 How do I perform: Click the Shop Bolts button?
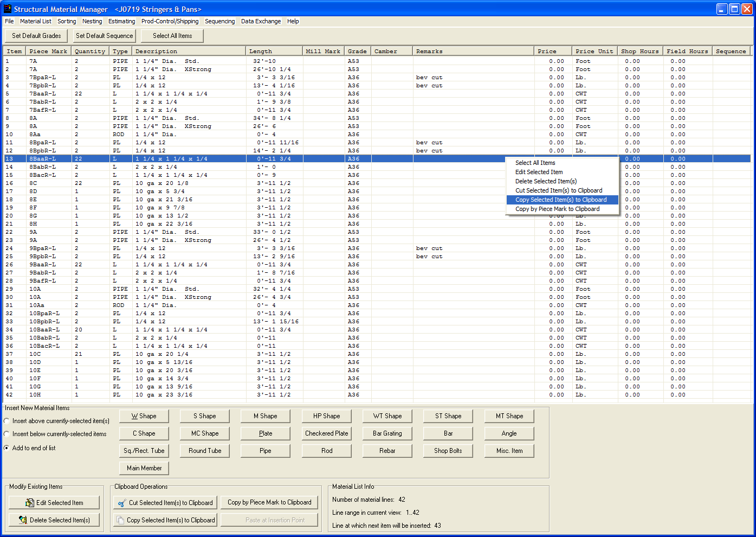coord(448,451)
